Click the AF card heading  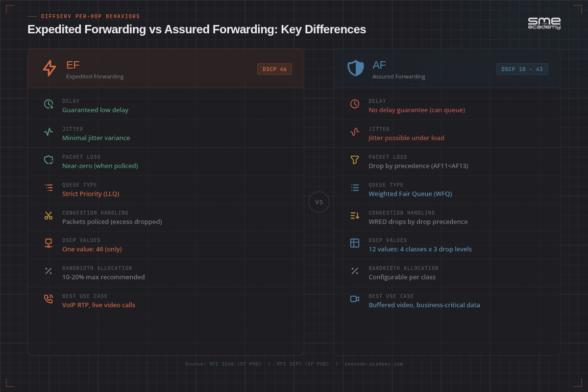(379, 65)
